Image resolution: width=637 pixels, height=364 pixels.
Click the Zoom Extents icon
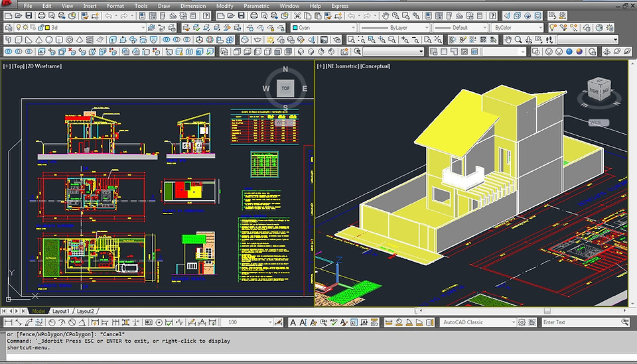tap(438, 40)
